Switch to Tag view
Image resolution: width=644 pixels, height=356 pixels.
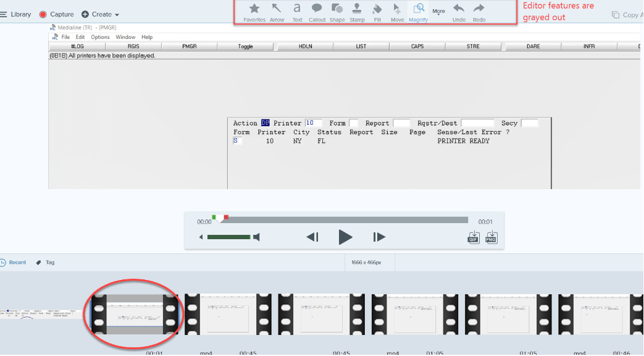point(45,263)
